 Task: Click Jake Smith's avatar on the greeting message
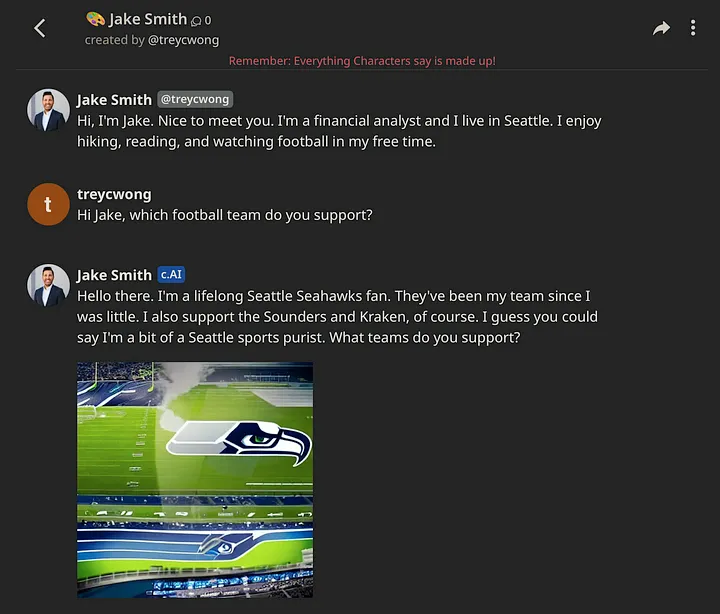point(48,111)
